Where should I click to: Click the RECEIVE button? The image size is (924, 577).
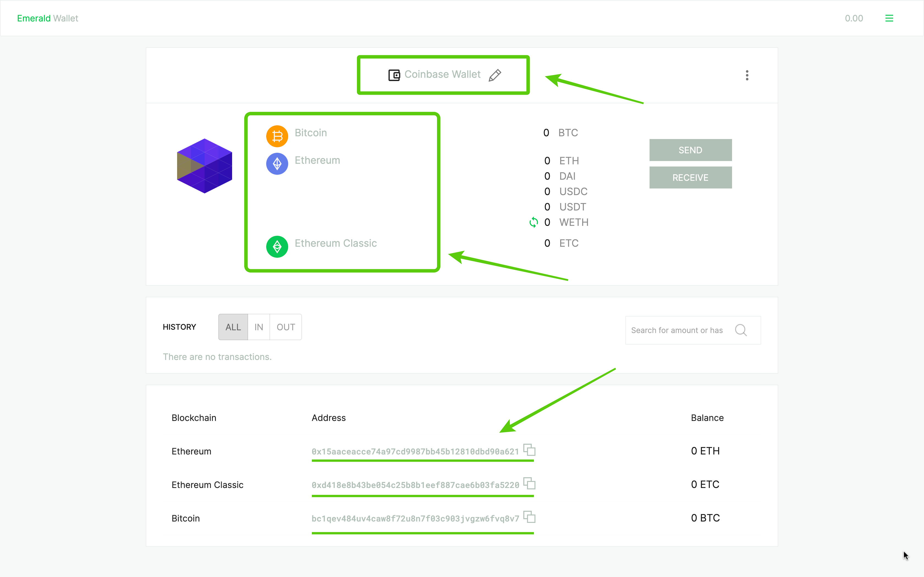click(690, 177)
